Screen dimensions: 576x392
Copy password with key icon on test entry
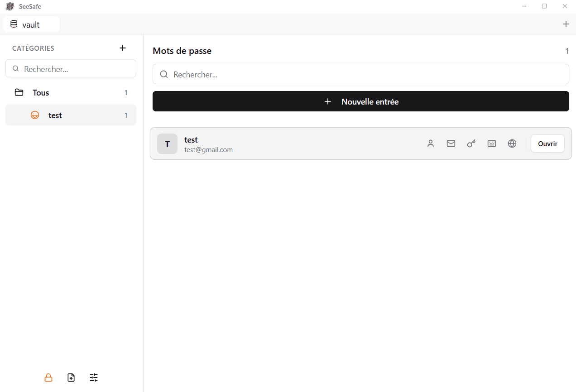point(471,143)
